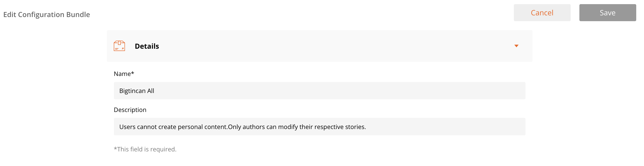
Task: Click empty area right of Description text
Action: 445,127
